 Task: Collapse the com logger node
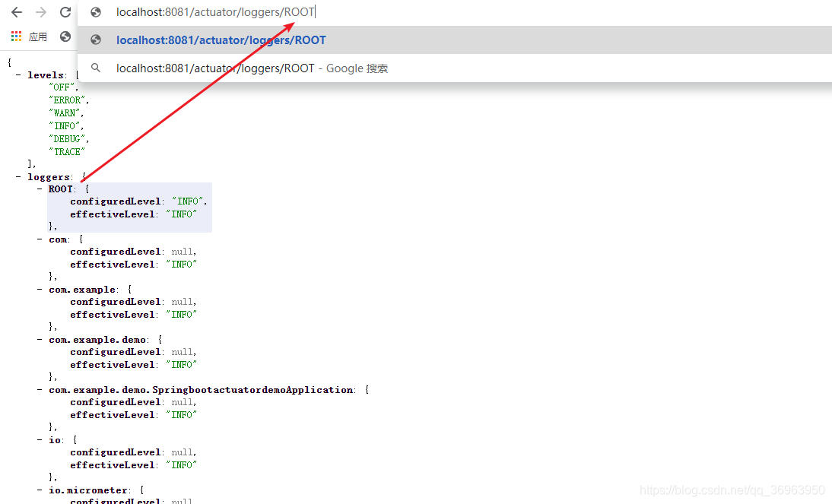click(40, 239)
